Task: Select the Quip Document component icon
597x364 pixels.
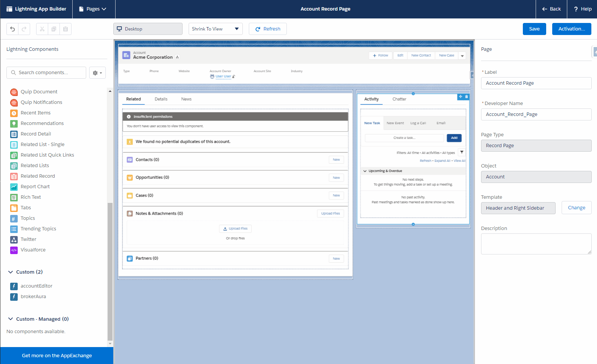Action: click(14, 92)
